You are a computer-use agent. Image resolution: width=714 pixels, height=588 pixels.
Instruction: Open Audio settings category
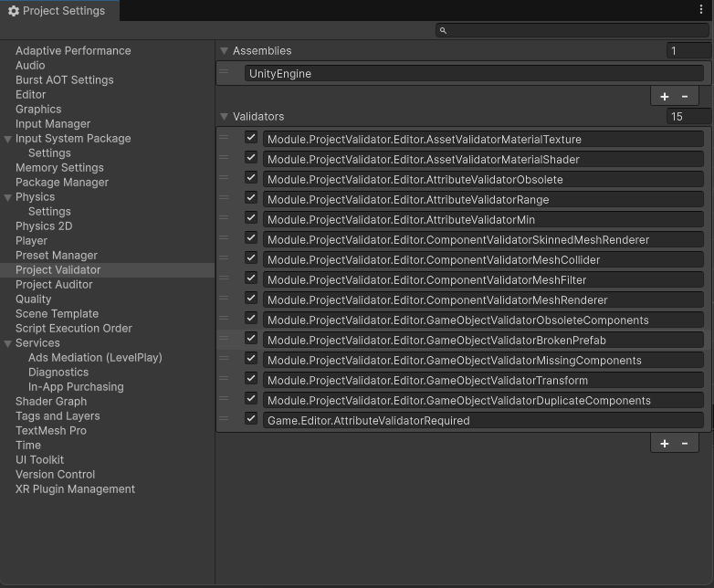(x=30, y=66)
